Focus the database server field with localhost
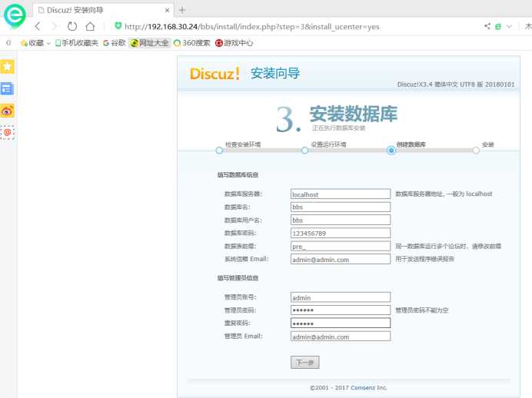 (341, 194)
